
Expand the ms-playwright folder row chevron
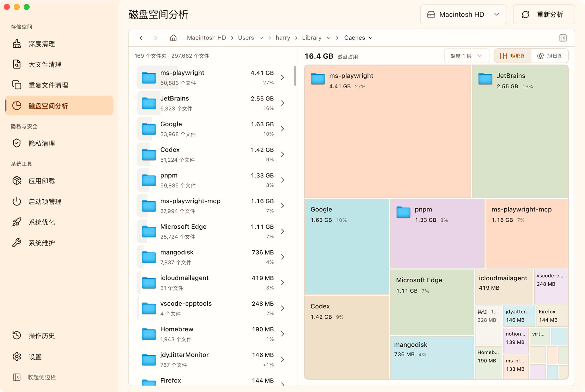[283, 78]
